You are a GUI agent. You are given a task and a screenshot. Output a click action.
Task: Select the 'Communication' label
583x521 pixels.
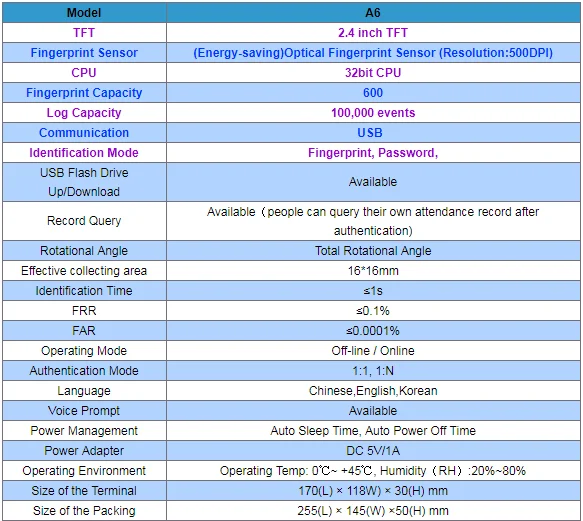[x=84, y=133]
